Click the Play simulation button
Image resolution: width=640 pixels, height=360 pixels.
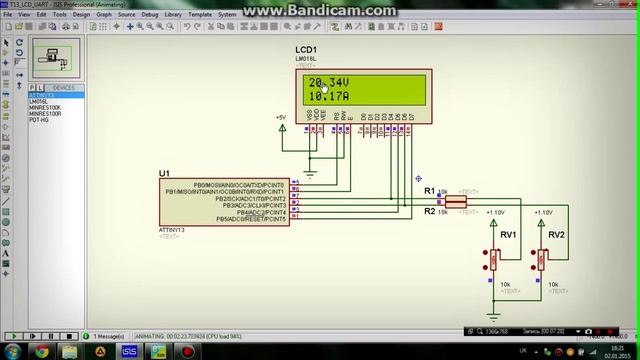pos(13,336)
